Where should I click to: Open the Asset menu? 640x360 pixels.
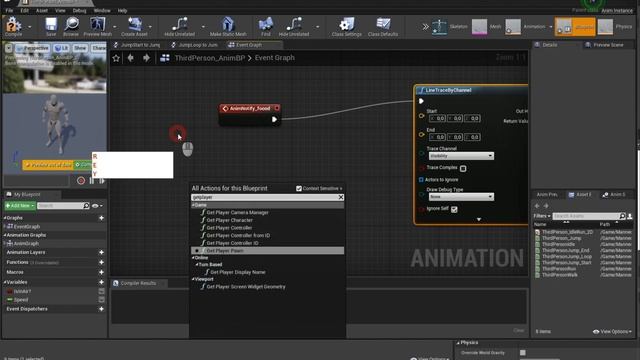(42, 11)
